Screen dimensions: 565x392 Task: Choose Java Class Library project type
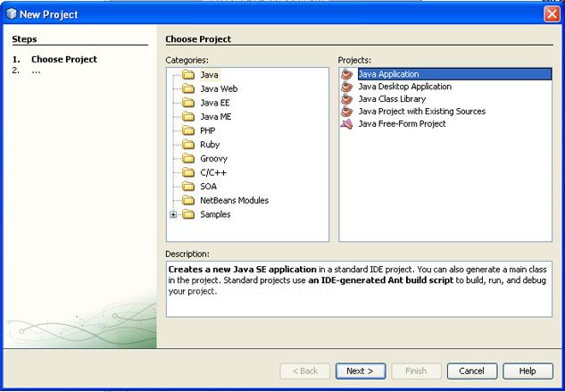pyautogui.click(x=392, y=99)
